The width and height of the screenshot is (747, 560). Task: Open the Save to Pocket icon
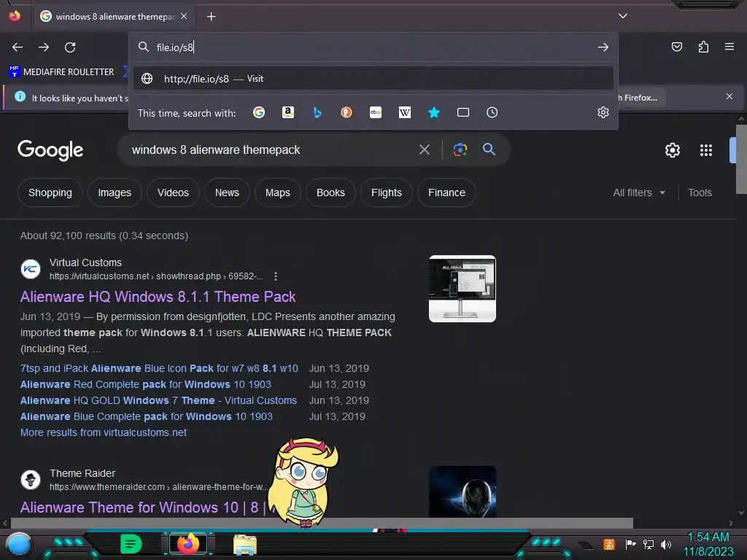tap(676, 47)
